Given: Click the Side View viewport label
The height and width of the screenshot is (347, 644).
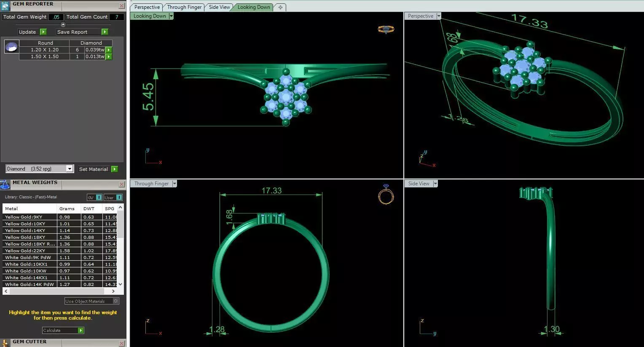Looking at the screenshot, I should pos(419,184).
